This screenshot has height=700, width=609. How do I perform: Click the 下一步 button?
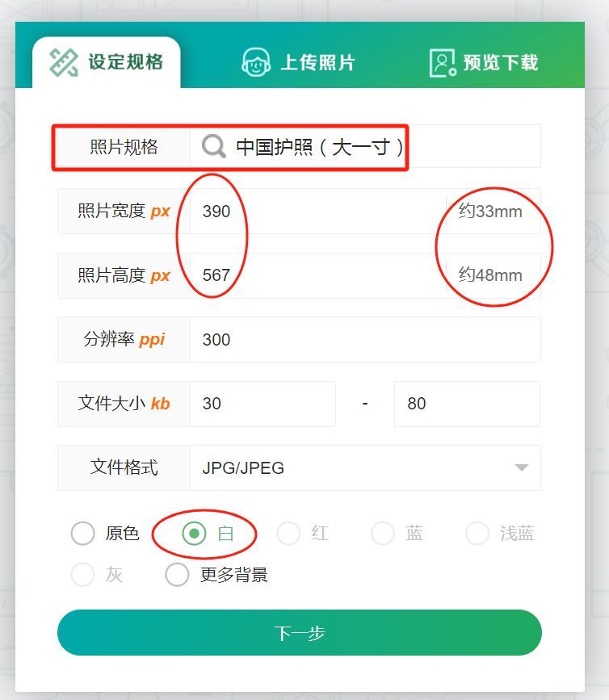[x=299, y=633]
